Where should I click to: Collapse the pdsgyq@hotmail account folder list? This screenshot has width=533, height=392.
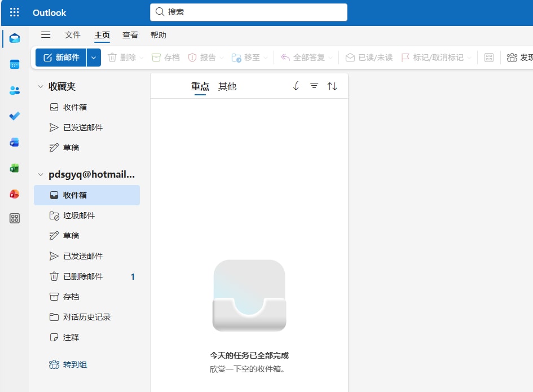coord(40,175)
